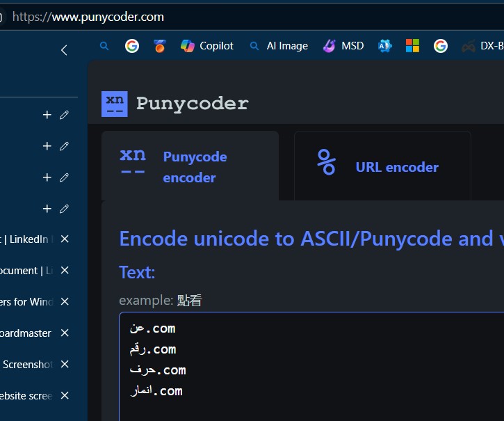This screenshot has width=504, height=421.
Task: Click the topmost plus icon in the sidebar
Action: pyautogui.click(x=47, y=115)
